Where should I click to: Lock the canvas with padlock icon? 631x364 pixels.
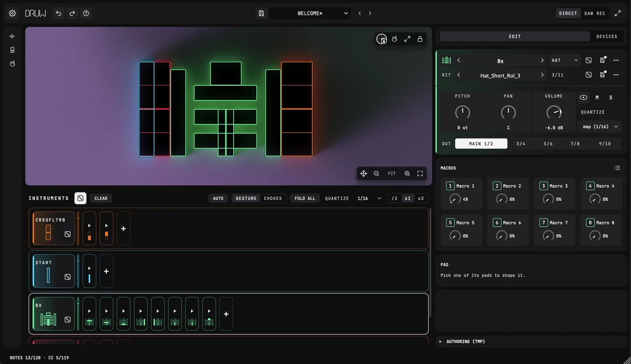coord(420,39)
